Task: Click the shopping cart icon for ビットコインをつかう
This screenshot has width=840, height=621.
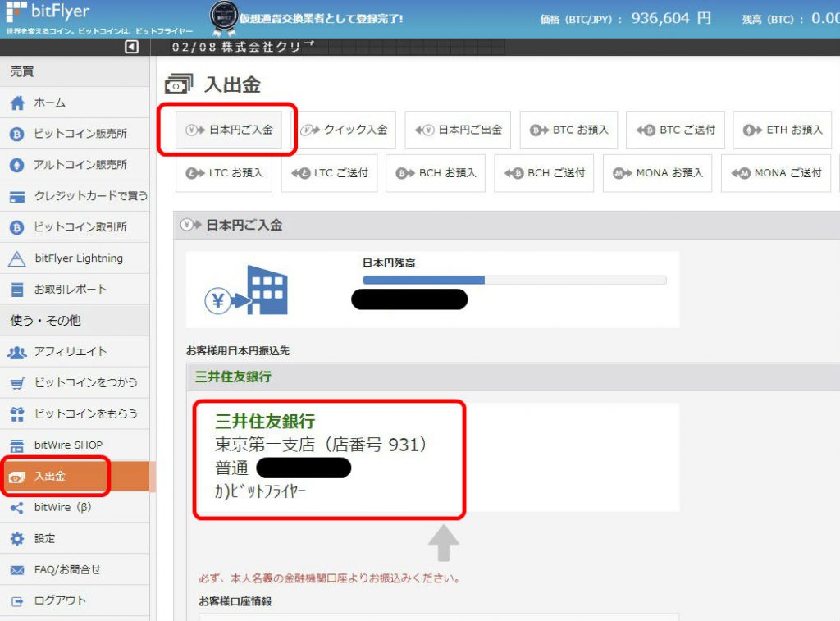Action: 17,383
